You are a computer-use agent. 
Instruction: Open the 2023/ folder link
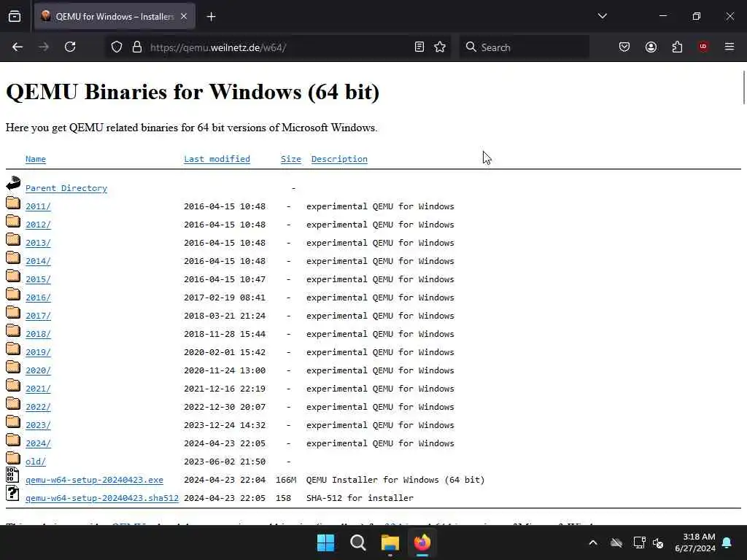38,425
